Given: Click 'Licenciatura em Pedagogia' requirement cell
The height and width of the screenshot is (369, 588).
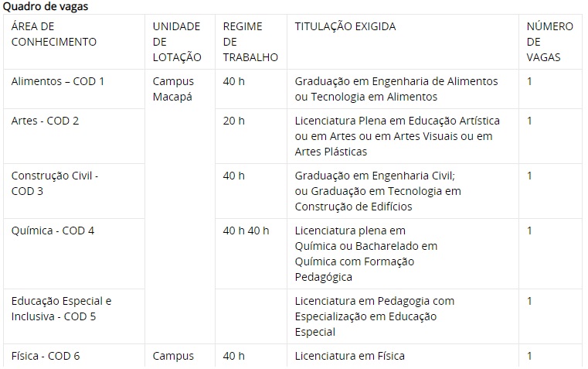Looking at the screenshot, I should (x=403, y=316).
